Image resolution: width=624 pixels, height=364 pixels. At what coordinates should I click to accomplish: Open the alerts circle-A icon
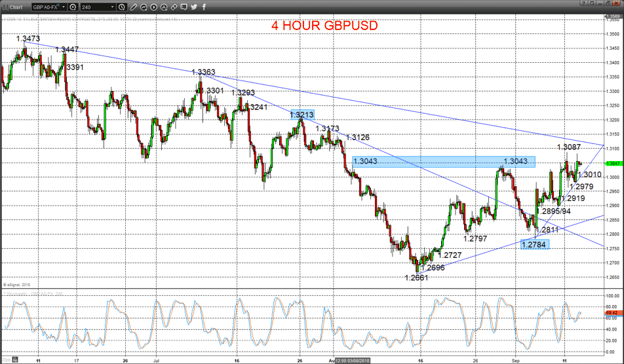164,7
